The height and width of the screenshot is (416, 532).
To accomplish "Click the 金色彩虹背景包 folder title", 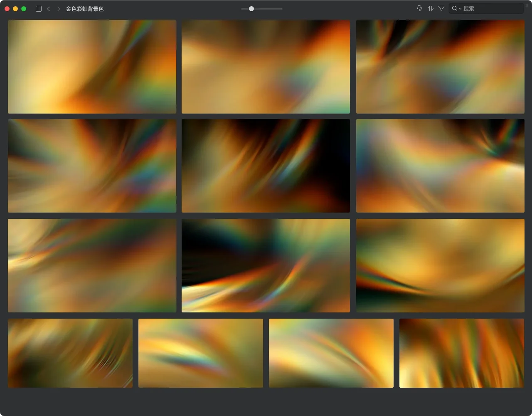I will [x=85, y=9].
